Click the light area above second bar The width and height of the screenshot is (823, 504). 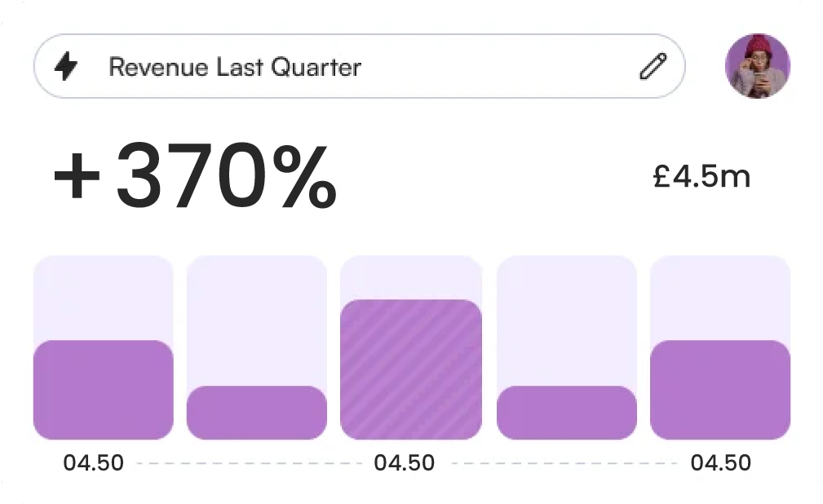pyautogui.click(x=257, y=320)
